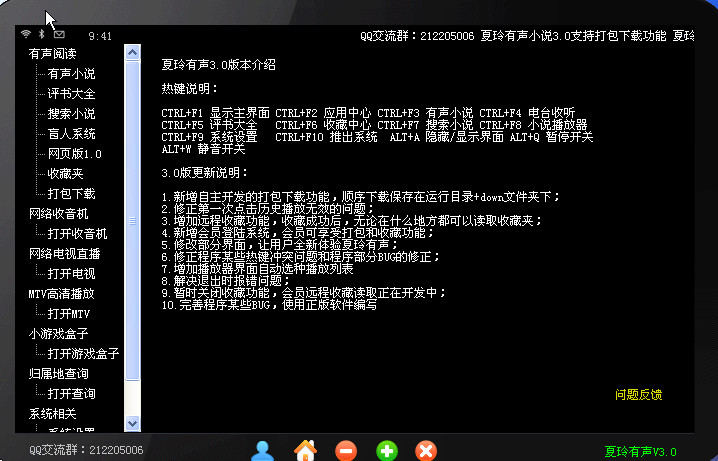Open 网页版1.0 tree item
This screenshot has height=461, width=718.
click(x=75, y=154)
